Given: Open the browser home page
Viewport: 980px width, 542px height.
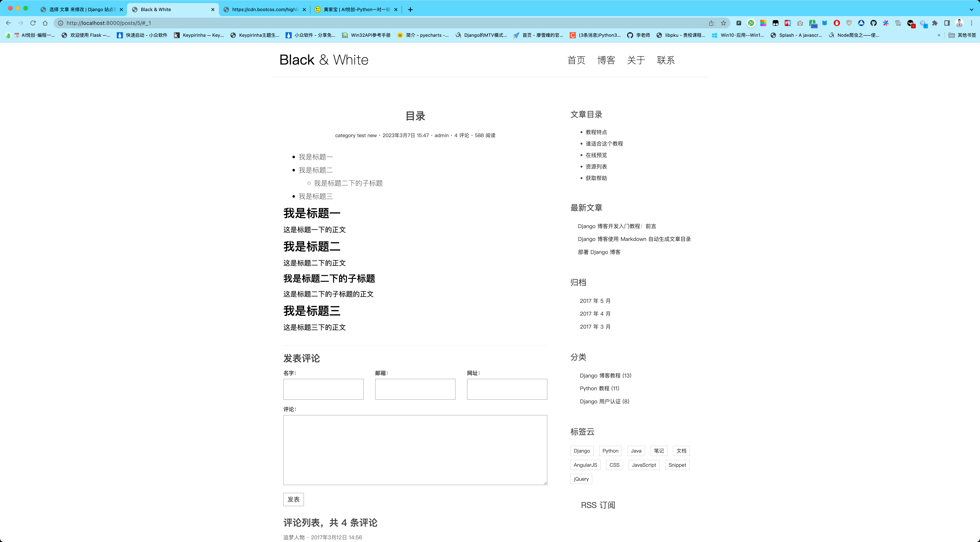Looking at the screenshot, I should point(45,23).
